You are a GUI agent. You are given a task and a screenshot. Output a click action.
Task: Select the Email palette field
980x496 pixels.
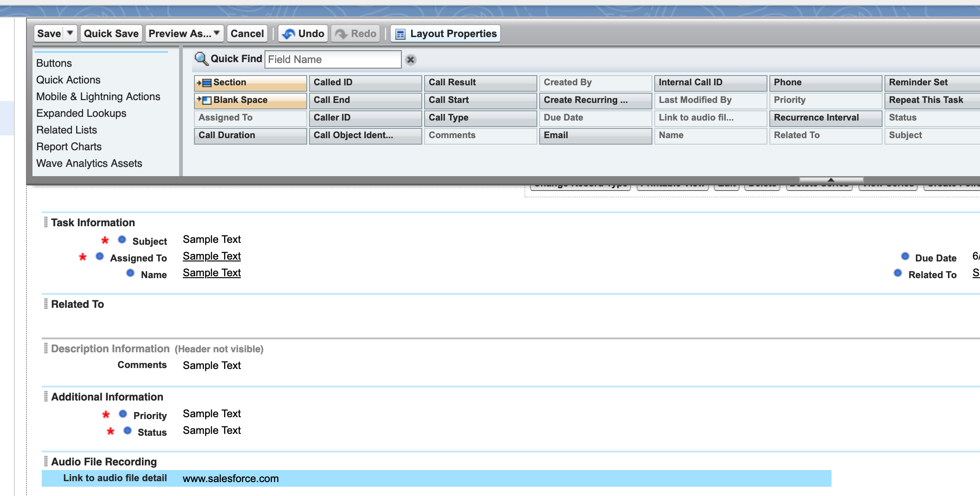point(596,135)
